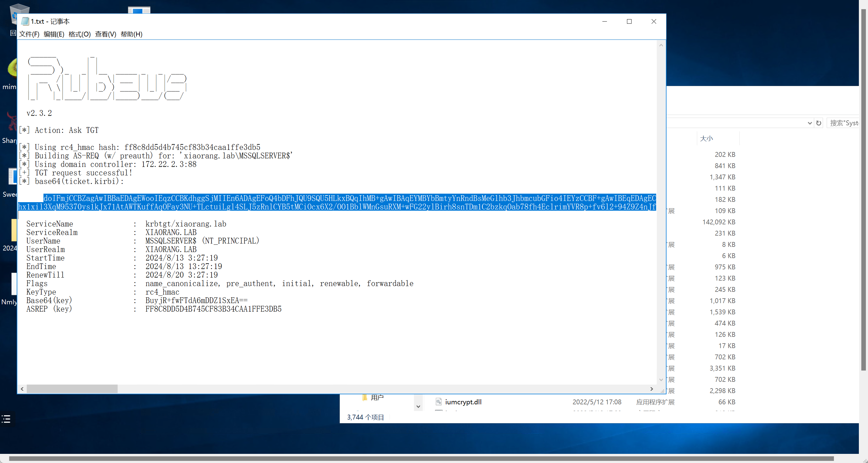Image resolution: width=868 pixels, height=463 pixels.
Task: Click the Explorer search box
Action: pyautogui.click(x=843, y=123)
